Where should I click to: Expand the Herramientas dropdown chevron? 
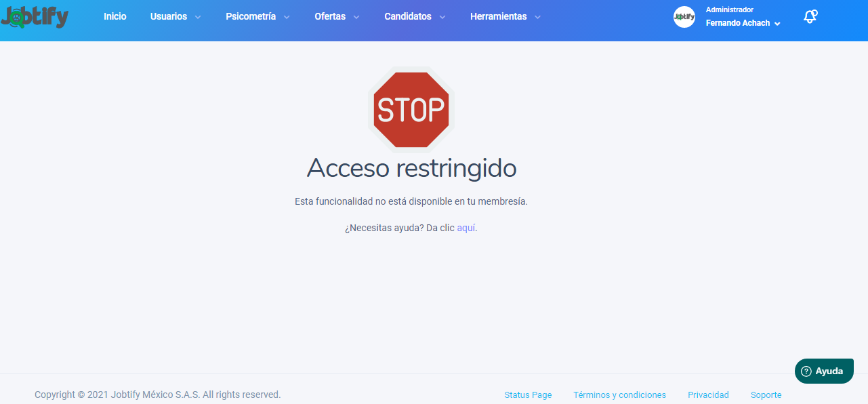pos(537,17)
